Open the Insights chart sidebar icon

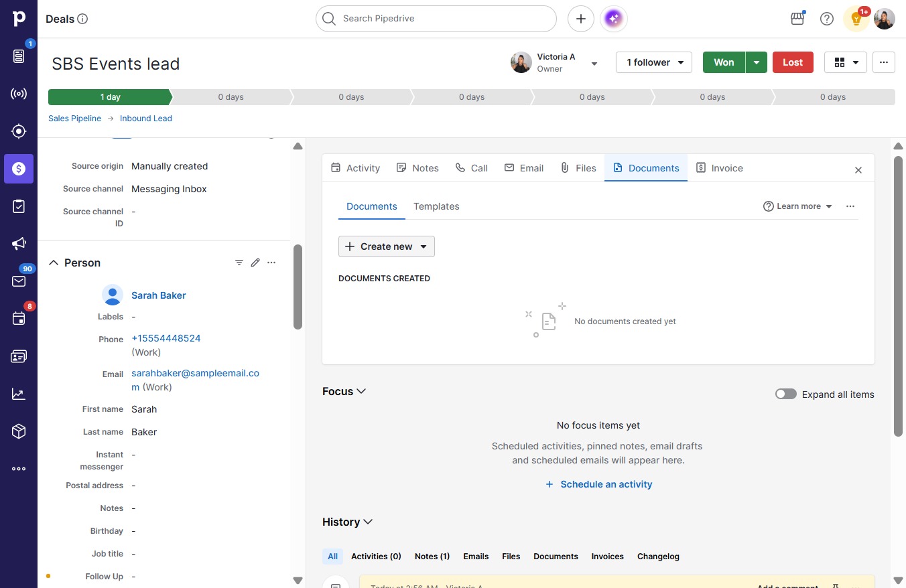[x=19, y=394]
